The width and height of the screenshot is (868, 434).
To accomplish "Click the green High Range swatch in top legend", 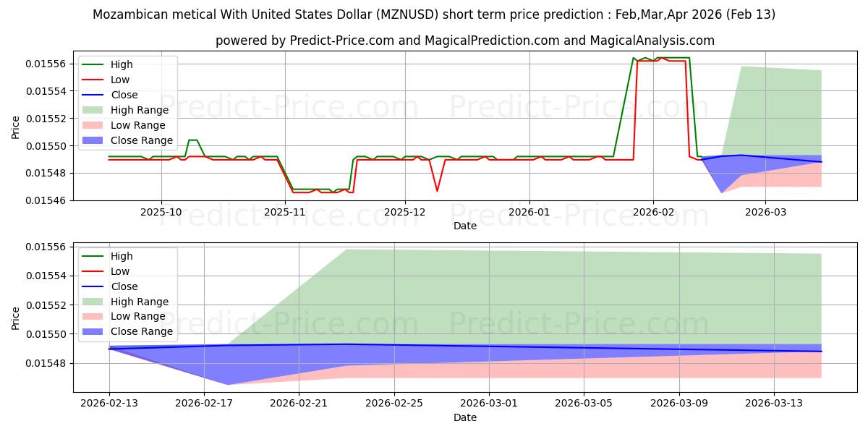I will [x=94, y=111].
